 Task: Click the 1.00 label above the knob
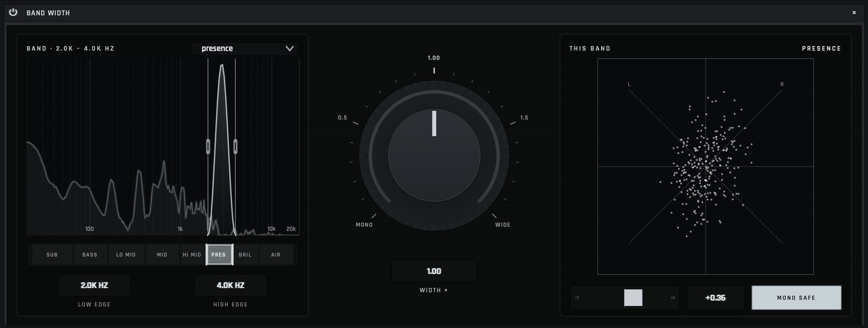coord(434,58)
